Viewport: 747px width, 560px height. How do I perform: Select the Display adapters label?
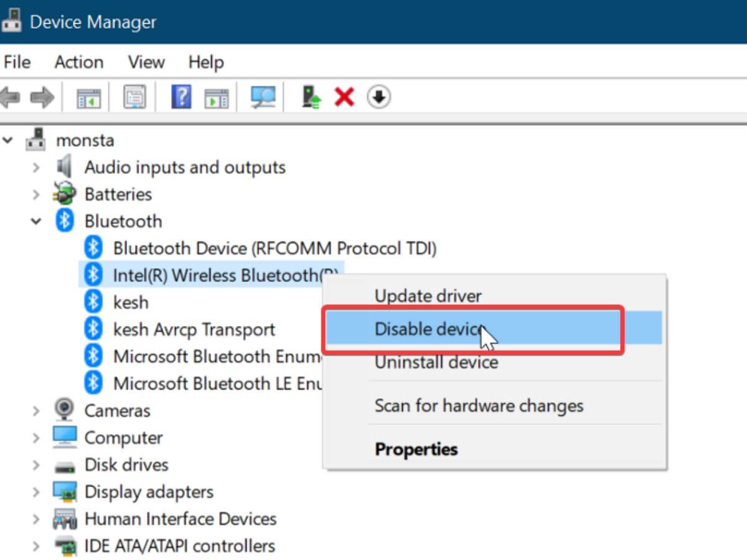tap(149, 492)
